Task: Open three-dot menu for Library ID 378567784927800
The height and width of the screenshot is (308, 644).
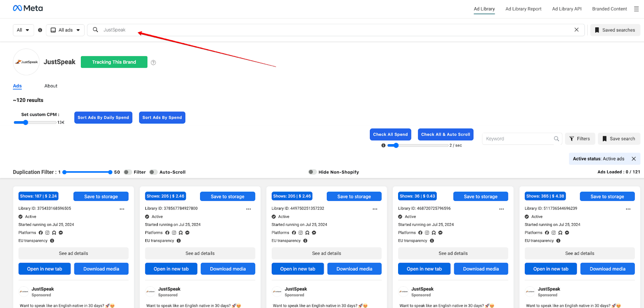Action: (x=248, y=209)
